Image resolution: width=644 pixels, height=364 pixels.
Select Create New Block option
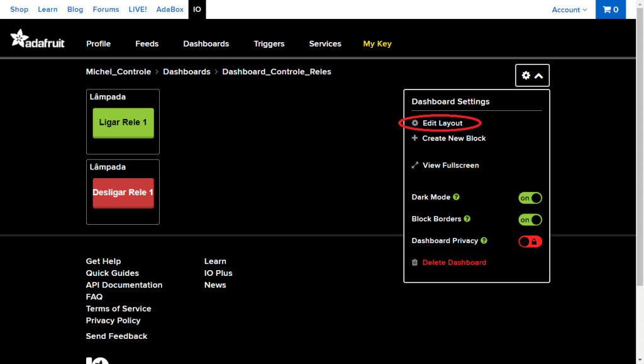pyautogui.click(x=454, y=138)
